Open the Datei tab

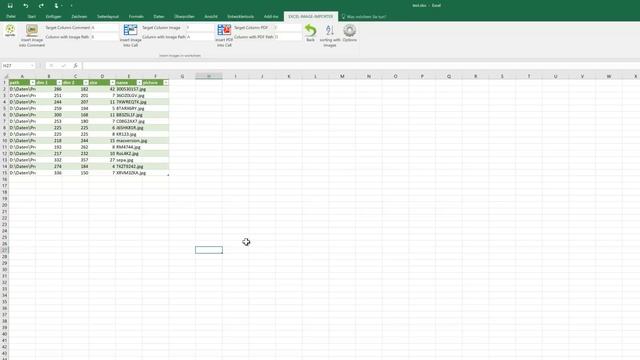(x=11, y=17)
